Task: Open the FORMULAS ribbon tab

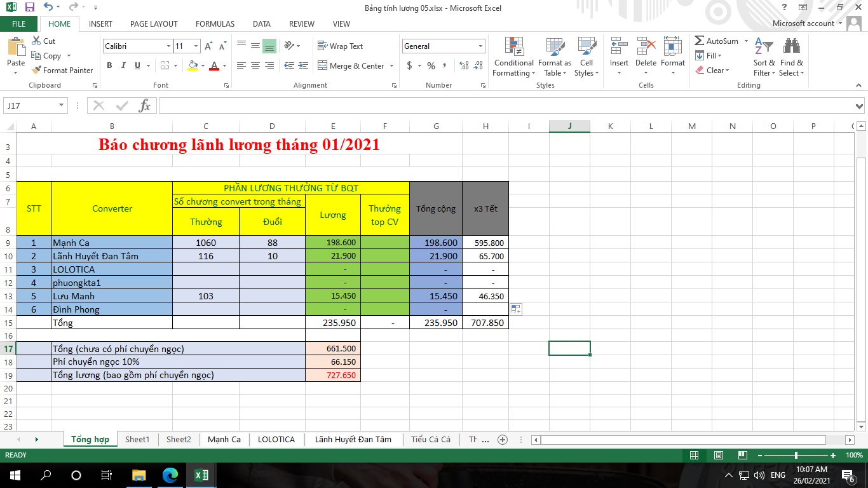Action: (215, 24)
